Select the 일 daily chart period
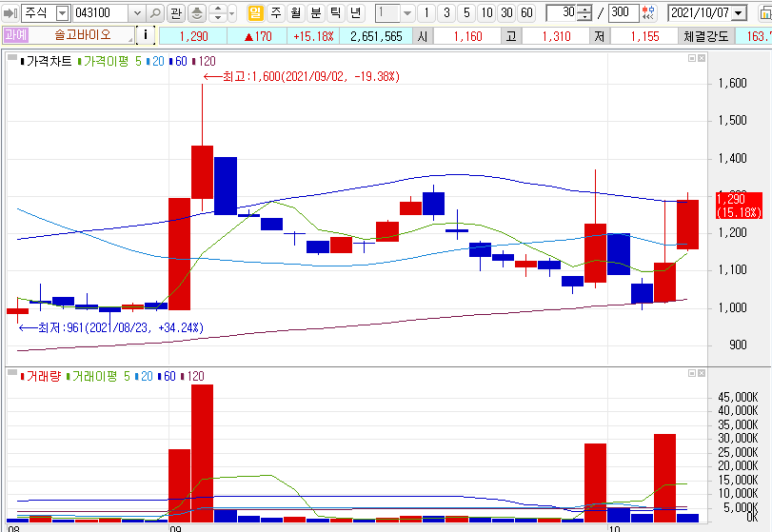This screenshot has height=532, width=772. point(255,12)
